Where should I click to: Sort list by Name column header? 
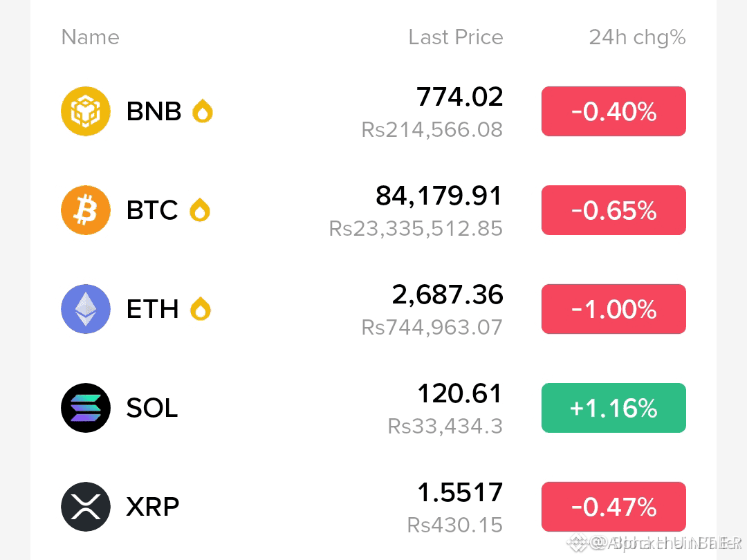coord(91,37)
